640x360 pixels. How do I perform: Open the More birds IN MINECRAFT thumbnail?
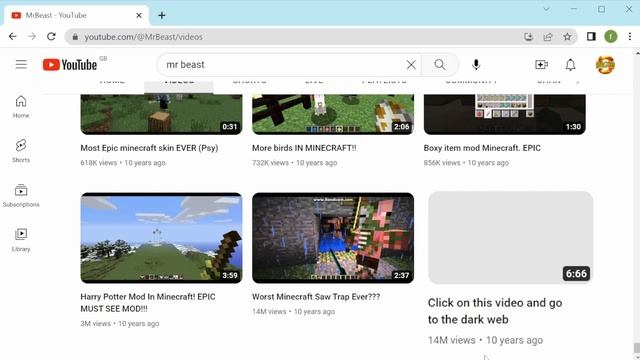pos(333,114)
